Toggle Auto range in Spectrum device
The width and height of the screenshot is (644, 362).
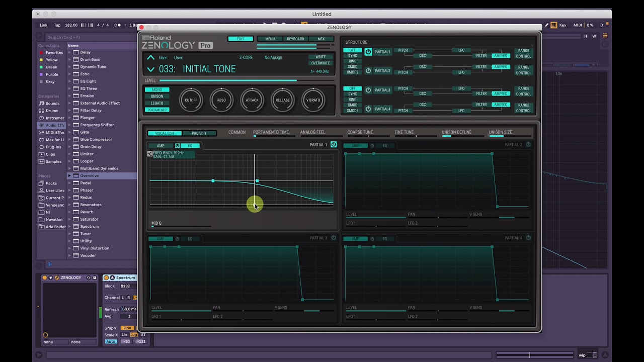pos(111,342)
